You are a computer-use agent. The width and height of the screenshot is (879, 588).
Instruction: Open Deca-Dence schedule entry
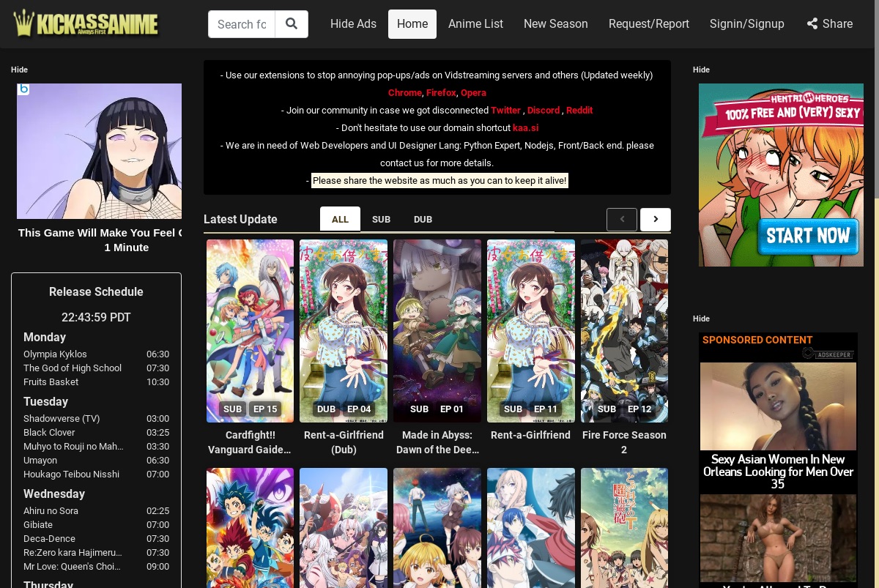(x=50, y=539)
